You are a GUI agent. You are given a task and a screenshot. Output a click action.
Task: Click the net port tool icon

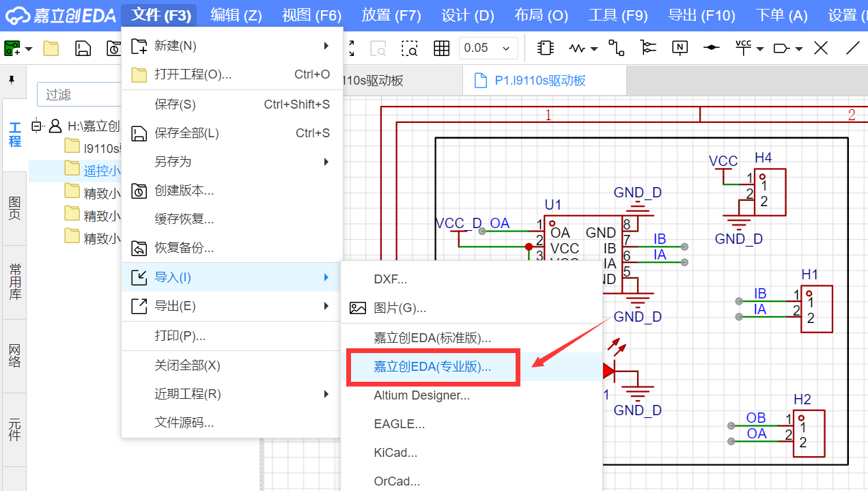pyautogui.click(x=781, y=48)
